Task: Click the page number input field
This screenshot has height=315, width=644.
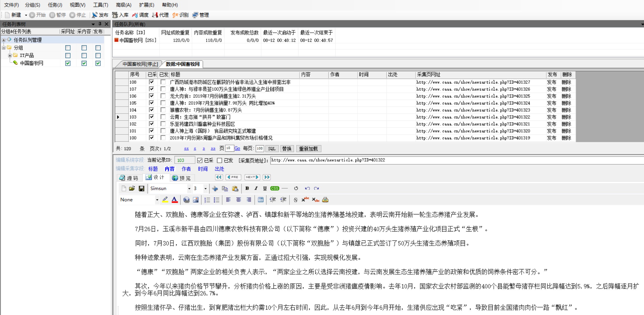Action: (x=229, y=148)
